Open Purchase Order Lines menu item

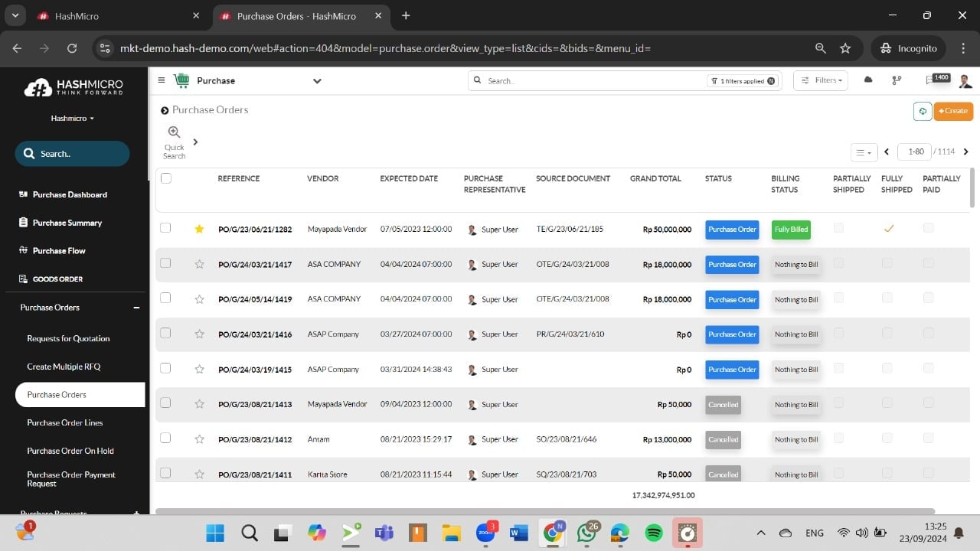65,422
